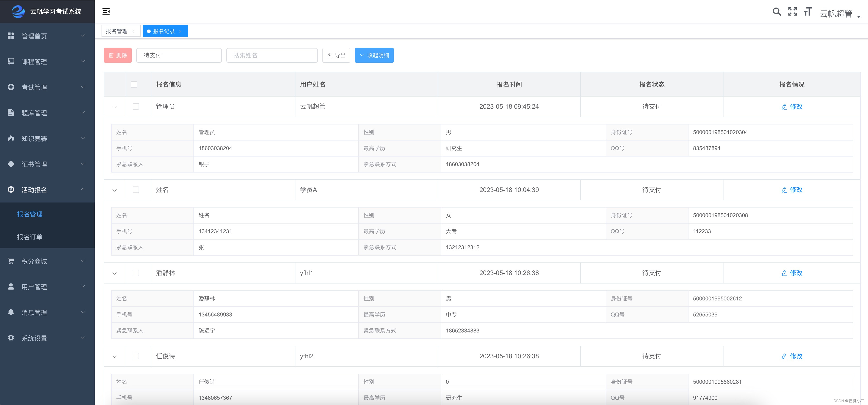
Task: Click 活动报名 icon in sidebar
Action: [x=11, y=189]
